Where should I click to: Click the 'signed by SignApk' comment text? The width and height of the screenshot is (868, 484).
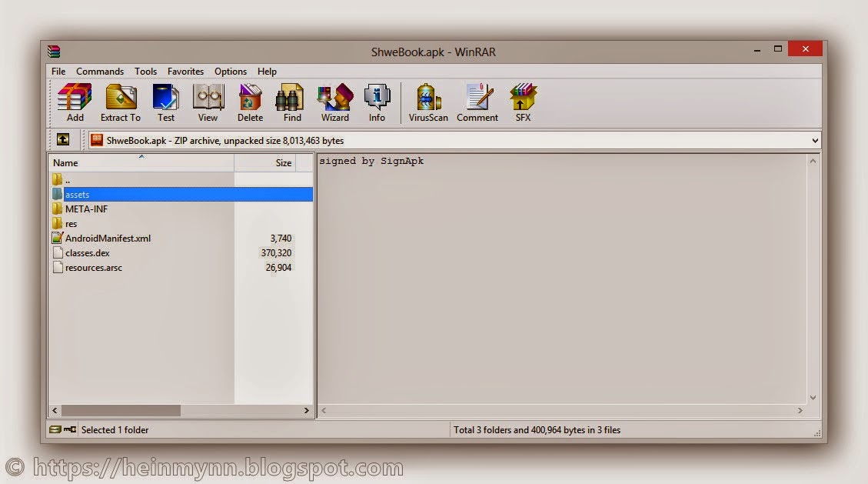[371, 161]
